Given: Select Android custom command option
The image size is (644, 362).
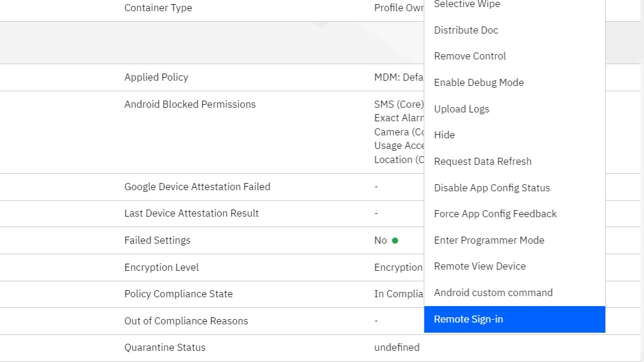Looking at the screenshot, I should 493,293.
